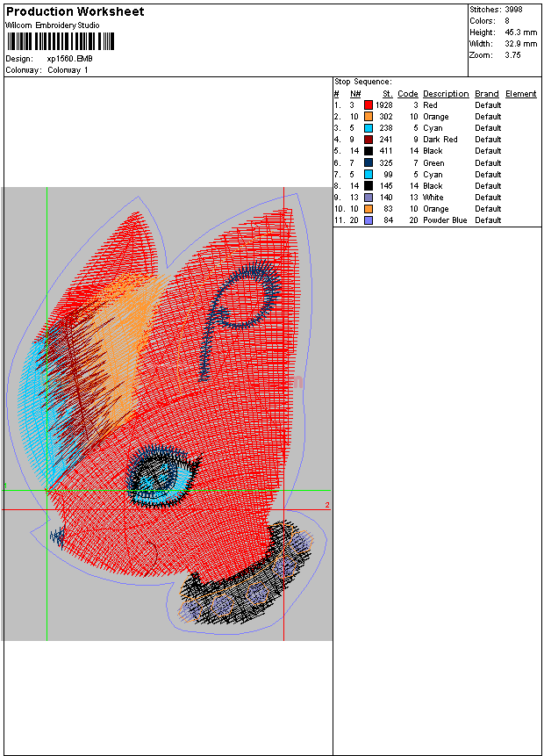
Task: Click the Default brand in Powder Blue row
Action: tap(488, 220)
